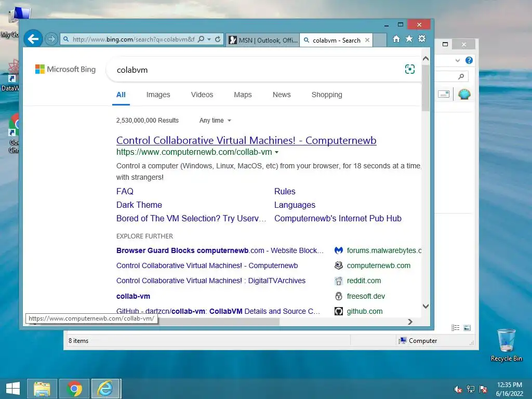Open Browser Guard Blocks computernewb link
This screenshot has width=532, height=399.
pos(220,250)
